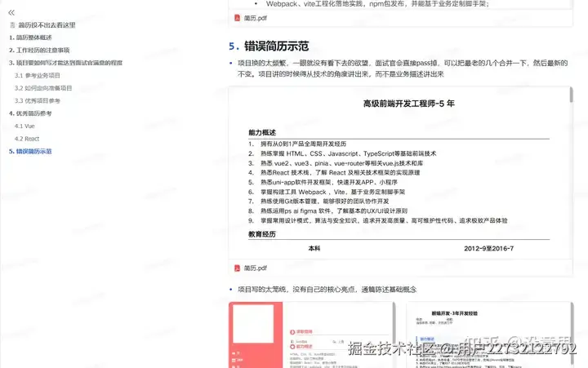
Task: Open outline entry 4.2 React
Action: click(x=27, y=139)
